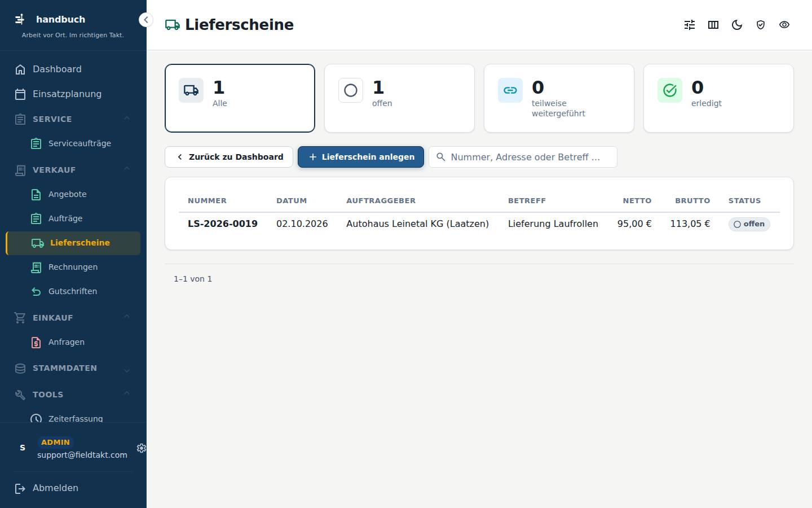The image size is (812, 508).
Task: Open delivery note LS-2026-0019
Action: pos(223,224)
